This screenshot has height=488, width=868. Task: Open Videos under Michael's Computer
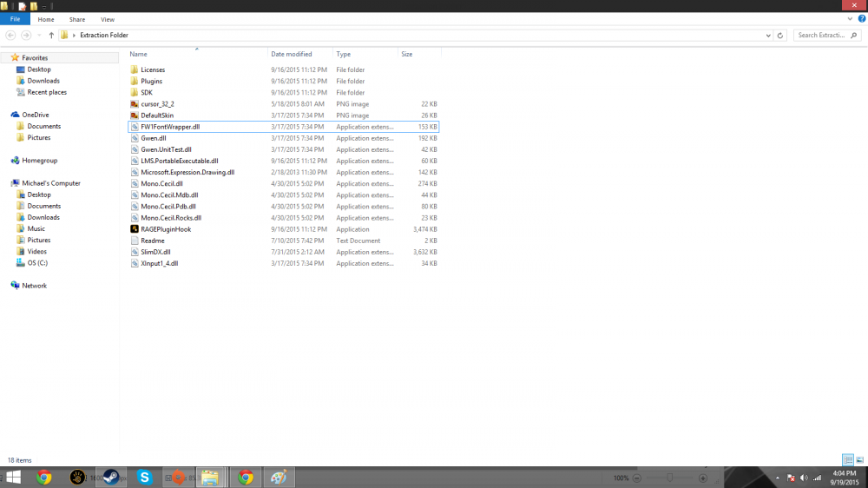(37, 252)
